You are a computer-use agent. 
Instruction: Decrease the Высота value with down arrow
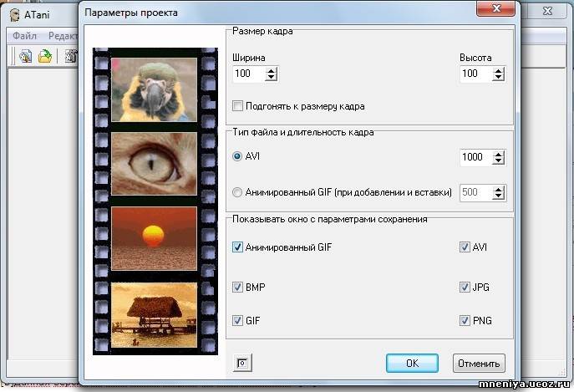point(498,77)
